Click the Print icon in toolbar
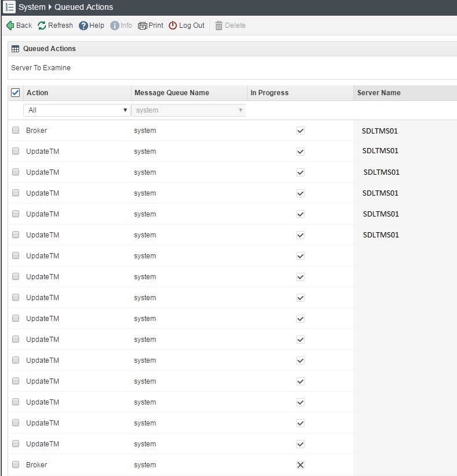 click(143, 26)
